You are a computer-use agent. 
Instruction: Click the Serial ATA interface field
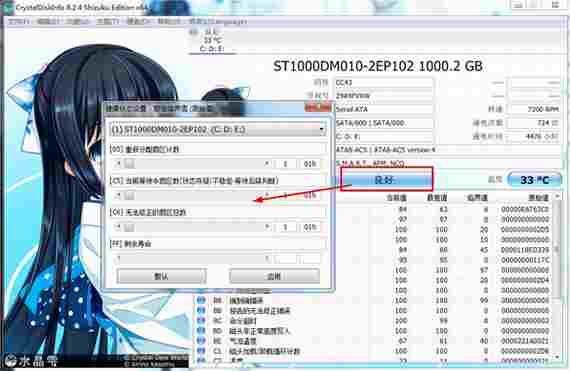pyautogui.click(x=384, y=109)
